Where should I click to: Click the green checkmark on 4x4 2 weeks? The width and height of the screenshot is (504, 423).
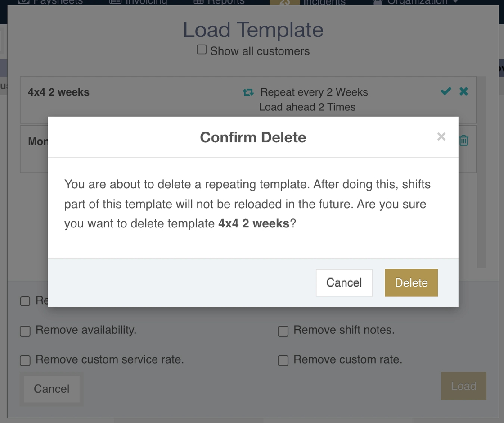click(446, 91)
